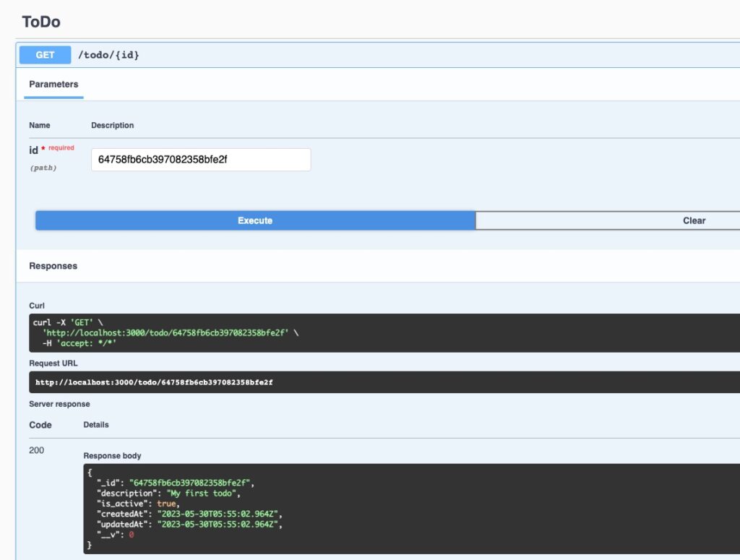This screenshot has height=560, width=740.
Task: Click the localhost URL in the curl command
Action: (x=165, y=332)
